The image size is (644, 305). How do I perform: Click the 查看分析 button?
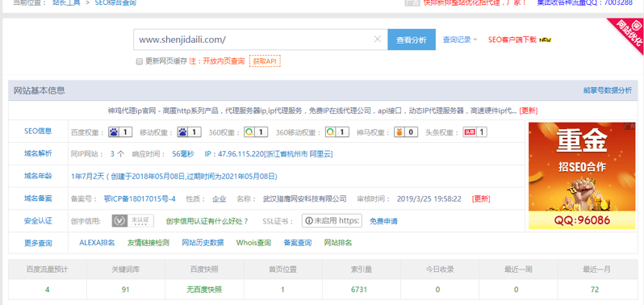point(412,40)
